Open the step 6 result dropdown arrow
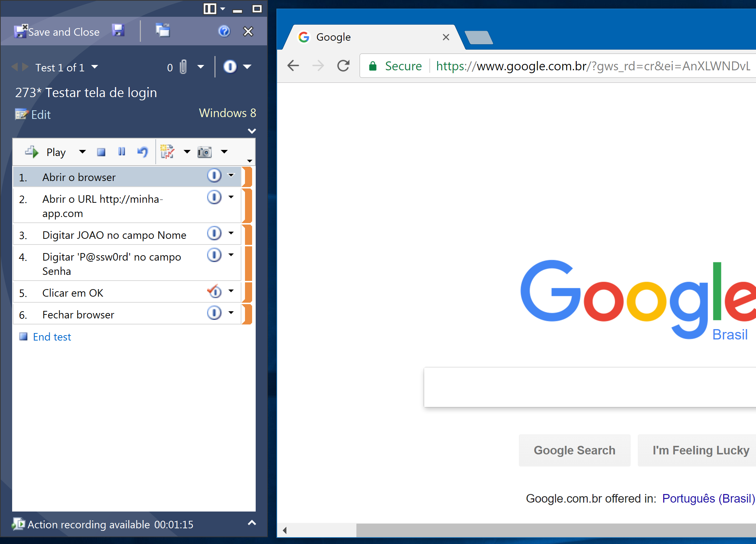 (x=231, y=313)
